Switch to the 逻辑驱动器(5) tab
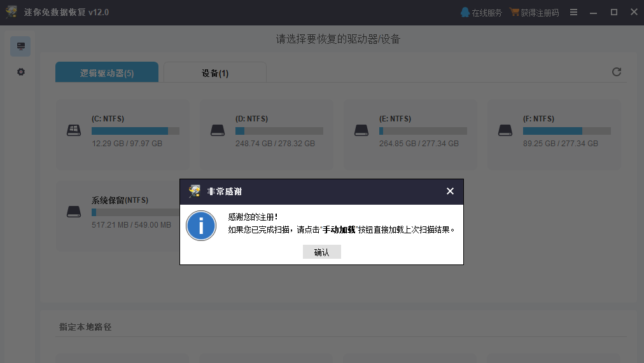644x363 pixels. (x=107, y=73)
